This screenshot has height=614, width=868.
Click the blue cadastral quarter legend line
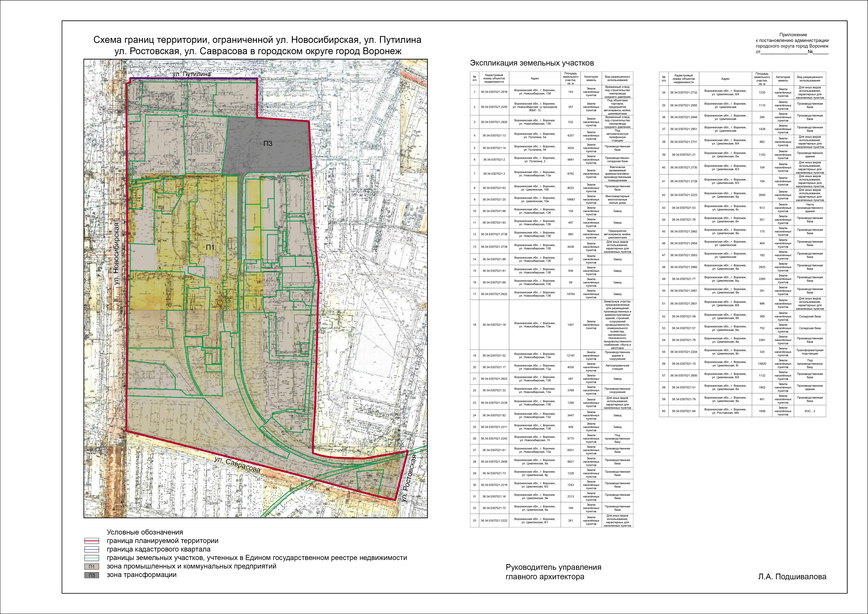(92, 549)
